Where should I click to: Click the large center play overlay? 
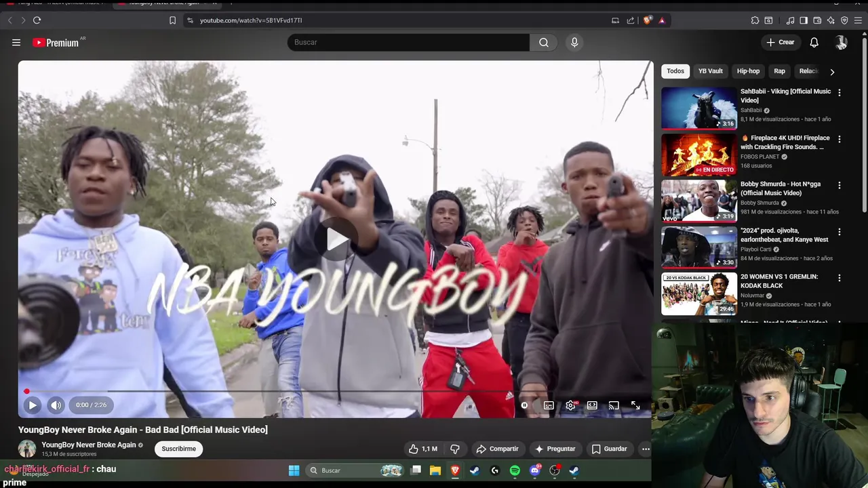[336, 239]
